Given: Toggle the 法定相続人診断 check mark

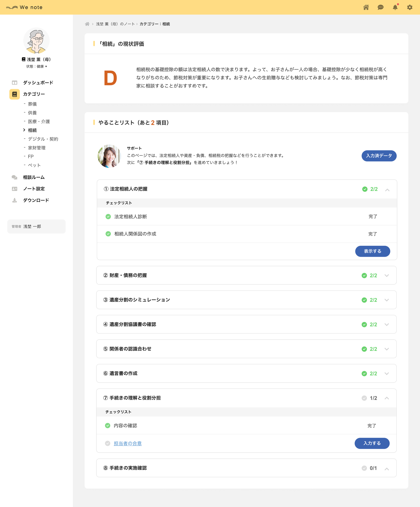Looking at the screenshot, I should (x=108, y=217).
